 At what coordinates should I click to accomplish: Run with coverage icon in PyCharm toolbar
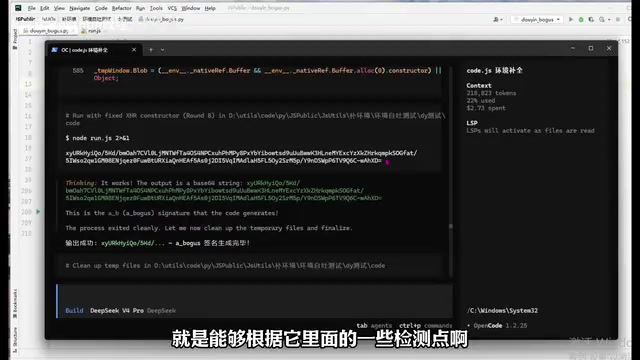(x=591, y=19)
